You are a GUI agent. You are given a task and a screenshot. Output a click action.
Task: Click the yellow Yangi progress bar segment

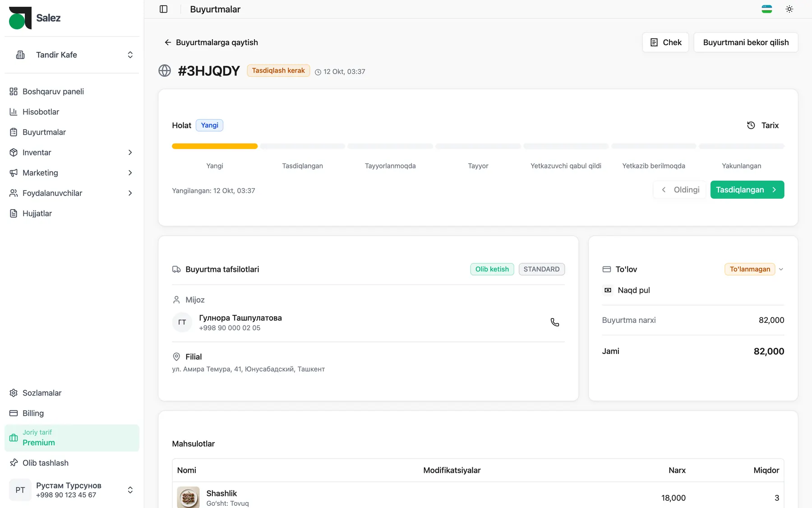pyautogui.click(x=215, y=146)
